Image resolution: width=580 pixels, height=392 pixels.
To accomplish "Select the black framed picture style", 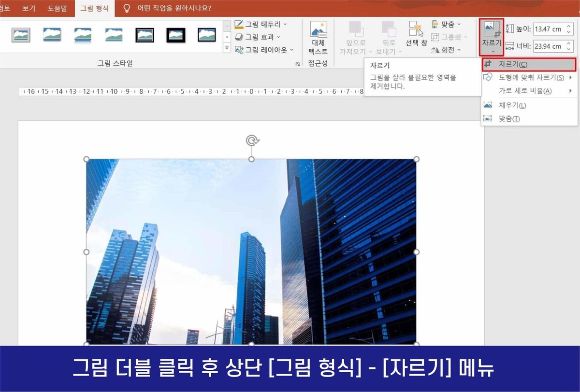I will coord(175,35).
